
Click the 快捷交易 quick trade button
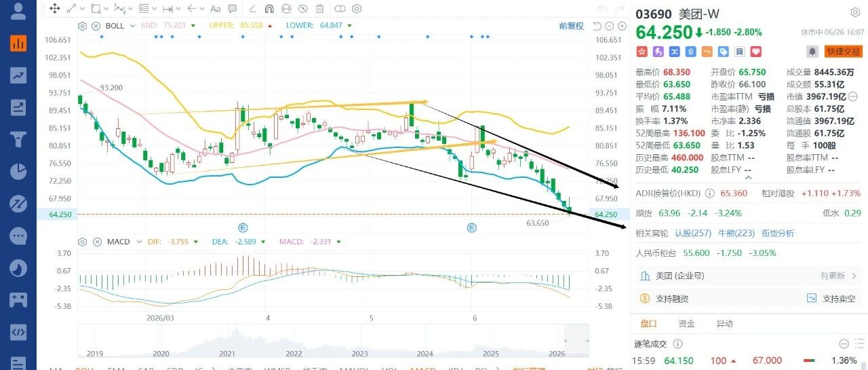point(843,52)
